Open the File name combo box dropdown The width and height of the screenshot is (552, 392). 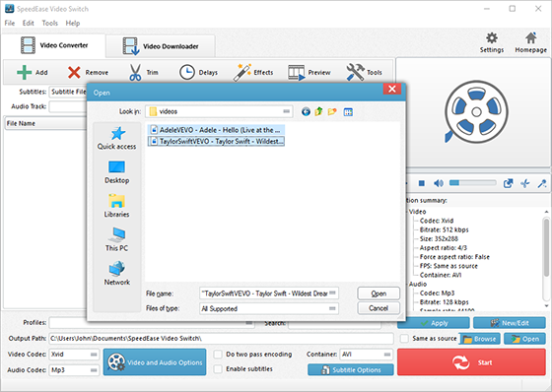[332, 293]
